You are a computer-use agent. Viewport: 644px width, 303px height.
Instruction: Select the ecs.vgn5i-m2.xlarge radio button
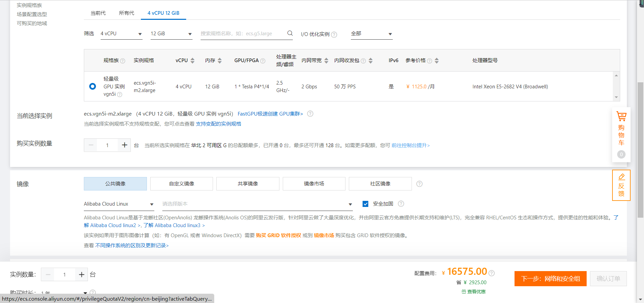93,86
